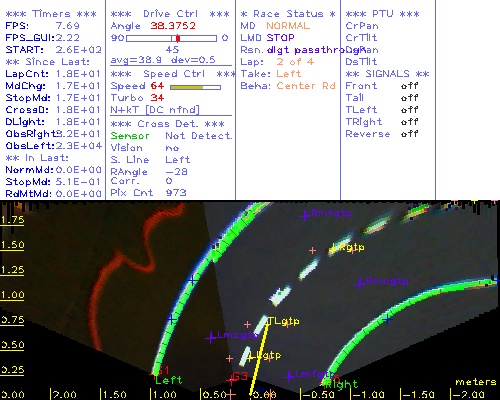Screen dimensions: 500x400
Task: Click the Rgtp yellow cross marker
Action: pyautogui.click(x=333, y=248)
